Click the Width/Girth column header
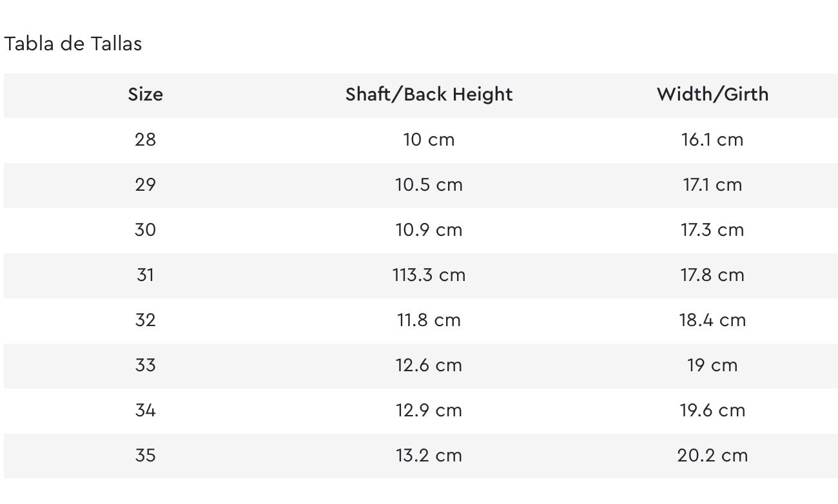 coord(712,94)
